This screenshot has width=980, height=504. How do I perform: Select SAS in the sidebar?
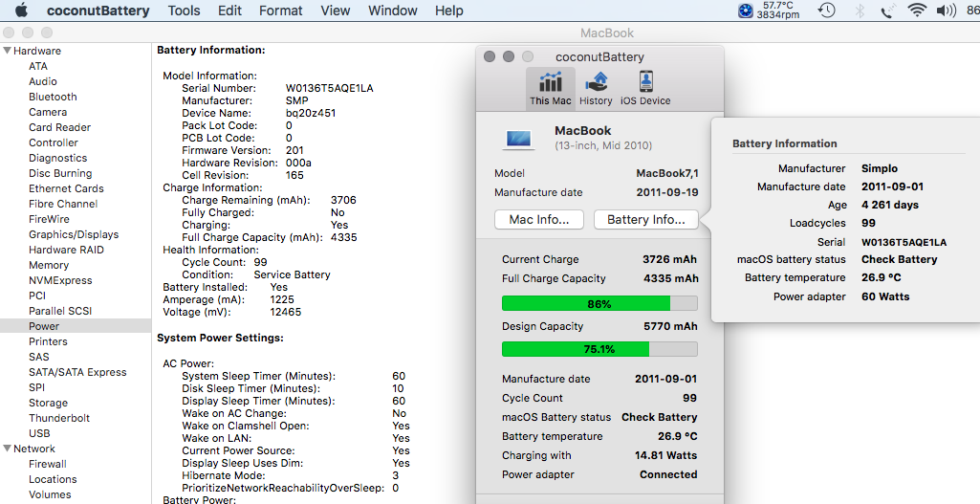click(39, 357)
